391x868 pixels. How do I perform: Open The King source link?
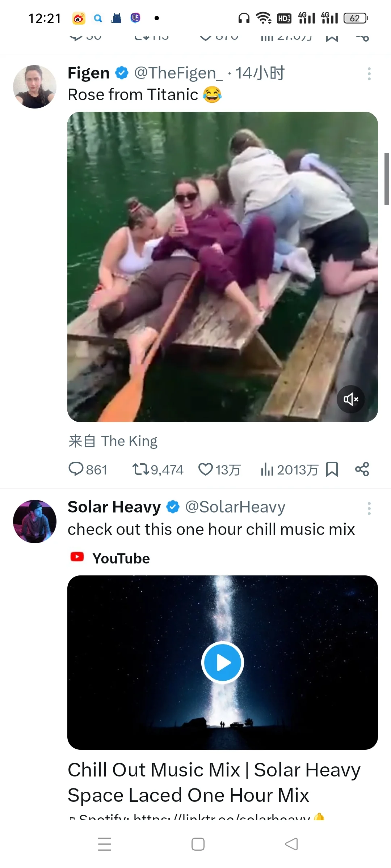point(129,441)
